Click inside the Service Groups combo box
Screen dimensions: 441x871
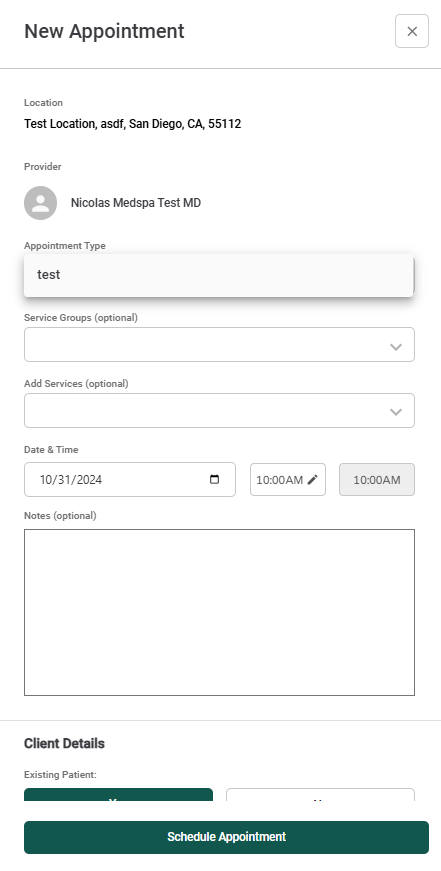point(219,344)
